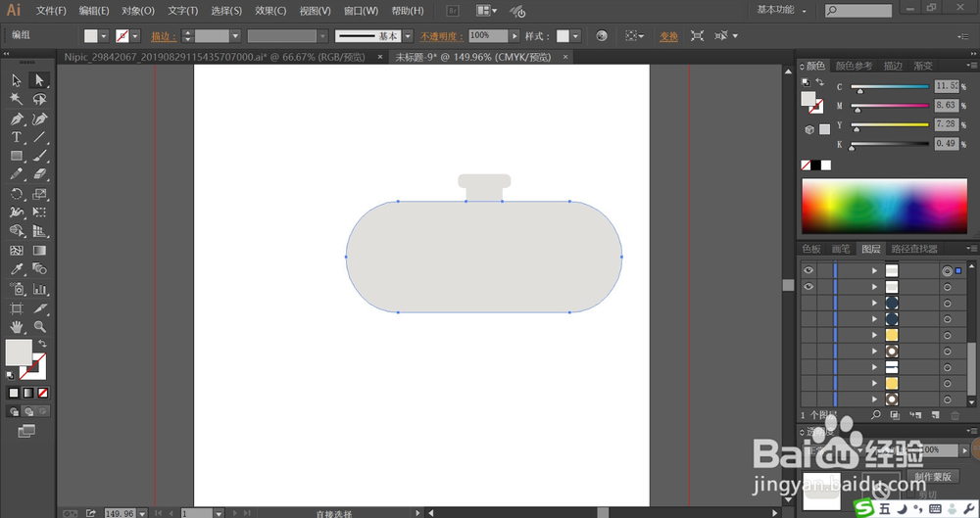
Task: Open the 窗口(W) menu
Action: point(362,11)
